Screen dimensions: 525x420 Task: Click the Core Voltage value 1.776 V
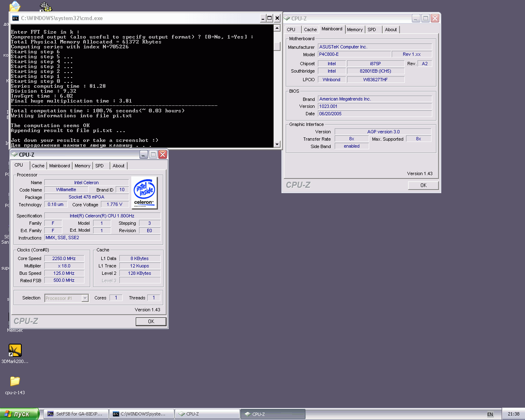pyautogui.click(x=114, y=204)
